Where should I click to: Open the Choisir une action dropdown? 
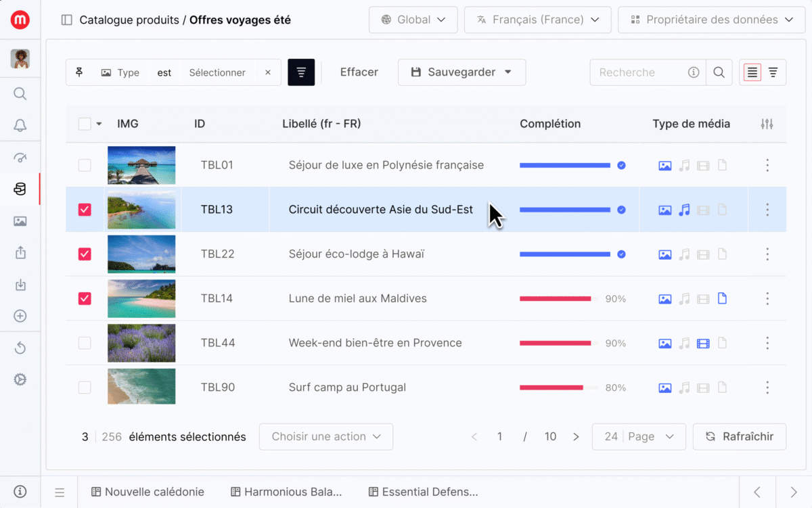[325, 437]
